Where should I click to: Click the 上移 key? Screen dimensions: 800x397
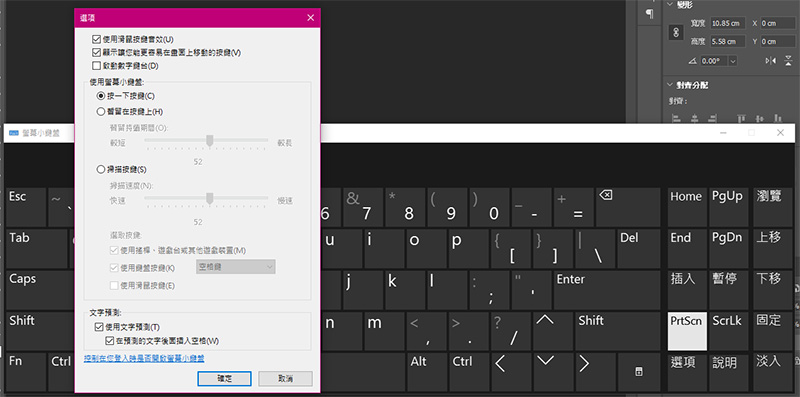click(x=773, y=249)
